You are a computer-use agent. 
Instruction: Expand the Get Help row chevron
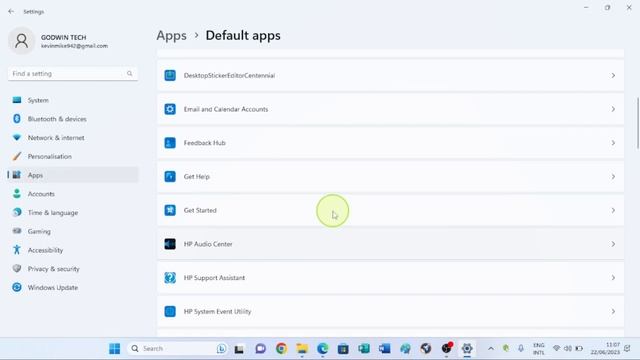(613, 176)
